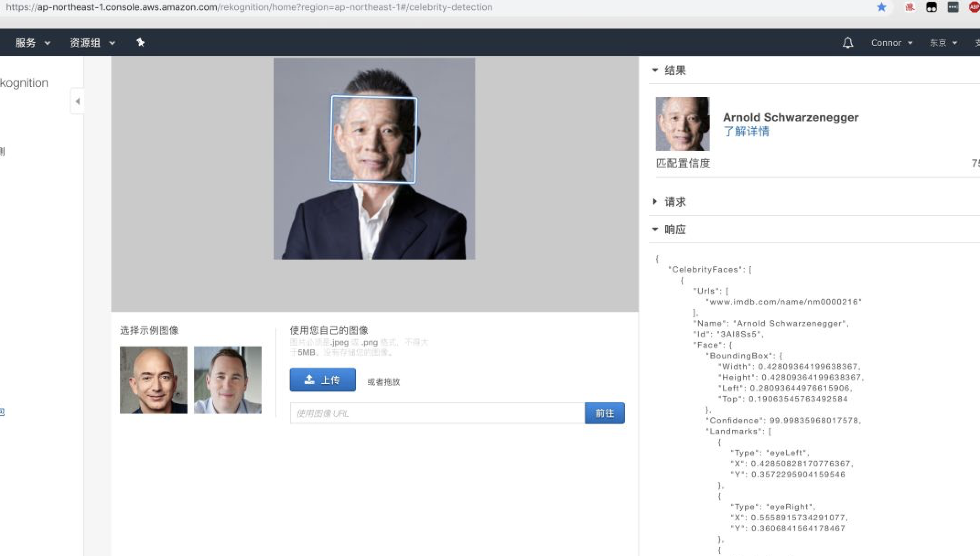Viewport: 980px width, 556px height.
Task: Collapse the left sidebar with arrow
Action: point(77,101)
